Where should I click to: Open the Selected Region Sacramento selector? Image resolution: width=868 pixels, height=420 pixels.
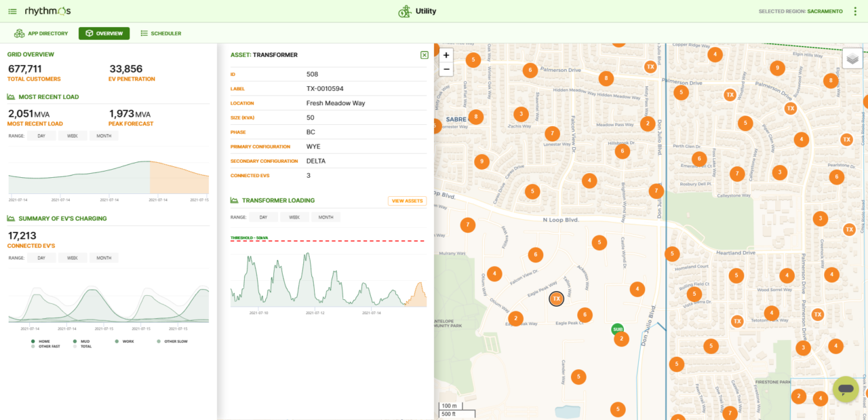(800, 12)
